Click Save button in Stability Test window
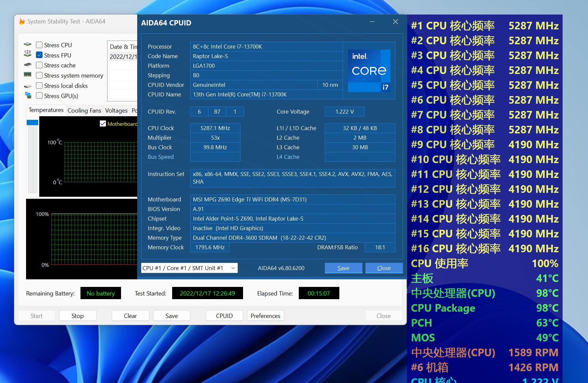 pos(171,316)
